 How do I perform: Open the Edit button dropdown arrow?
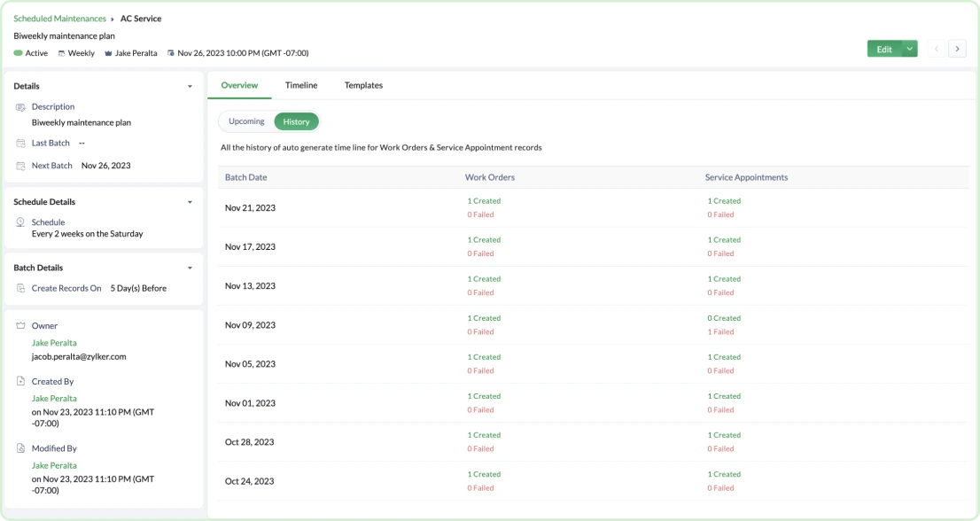point(909,49)
